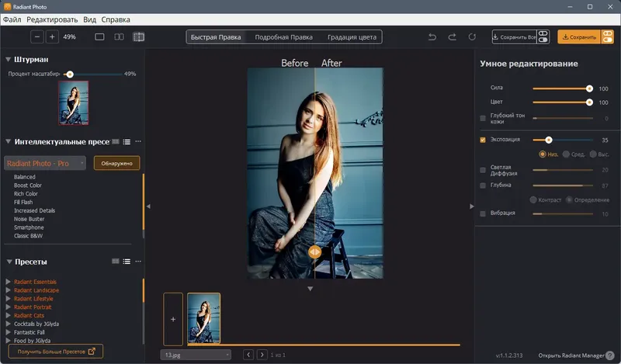Viewport: 621px width, 364px height.
Task: Open the Radiant Photo - Pro dropdown
Action: tap(45, 163)
